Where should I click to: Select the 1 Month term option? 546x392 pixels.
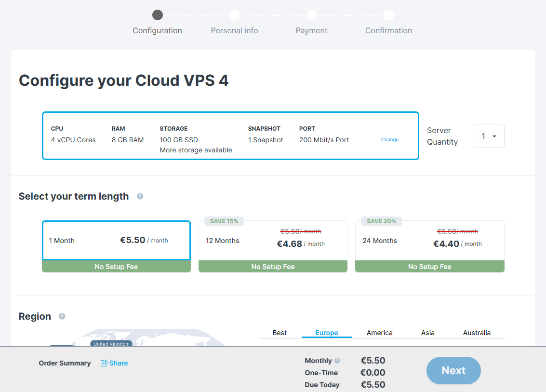[116, 241]
